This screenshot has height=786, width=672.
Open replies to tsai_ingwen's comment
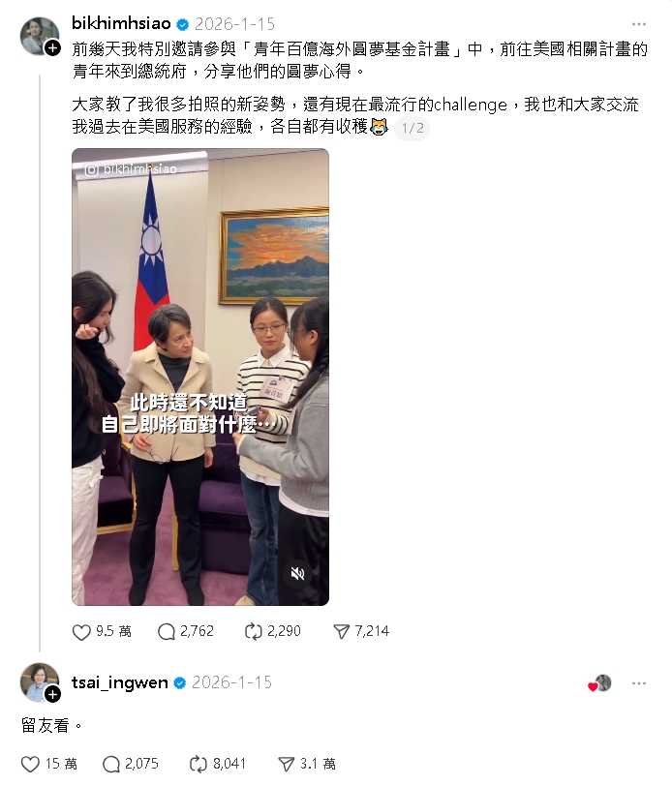[110, 764]
